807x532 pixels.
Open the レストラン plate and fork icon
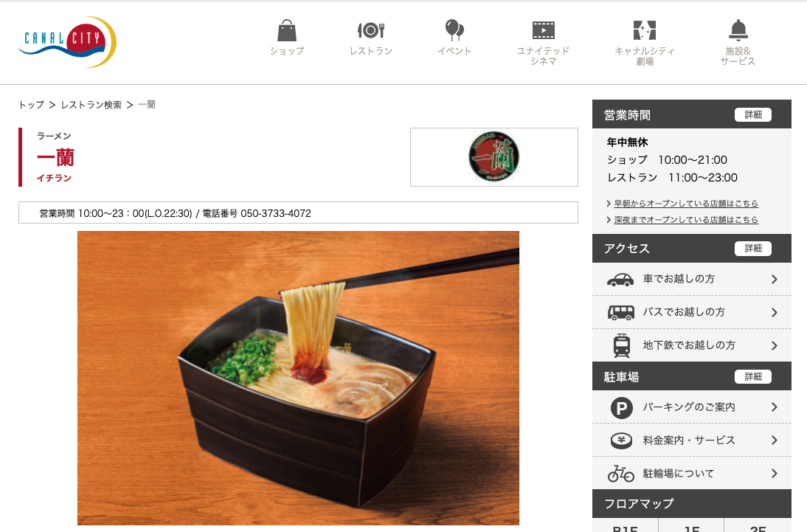pos(371,30)
